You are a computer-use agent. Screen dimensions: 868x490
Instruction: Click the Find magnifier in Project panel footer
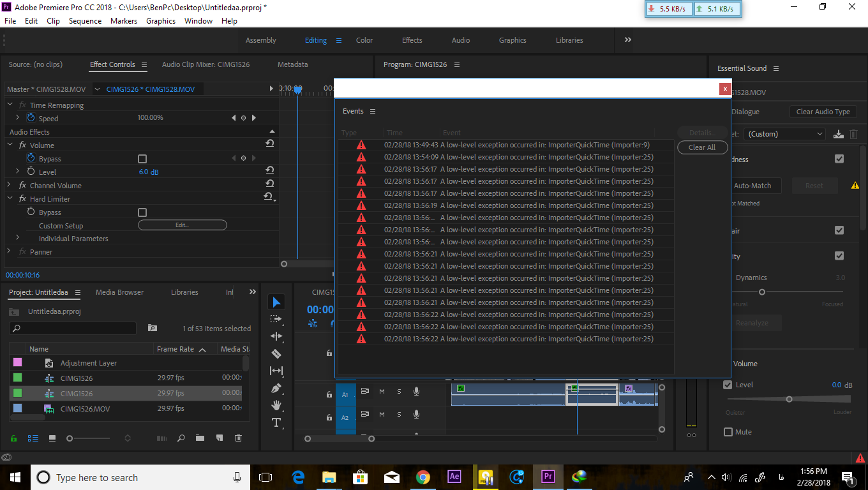point(181,438)
